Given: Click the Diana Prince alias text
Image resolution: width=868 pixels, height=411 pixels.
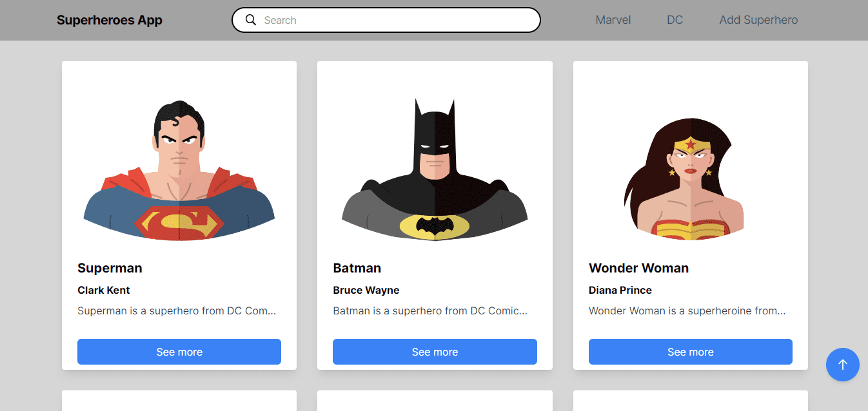Looking at the screenshot, I should click(x=620, y=290).
